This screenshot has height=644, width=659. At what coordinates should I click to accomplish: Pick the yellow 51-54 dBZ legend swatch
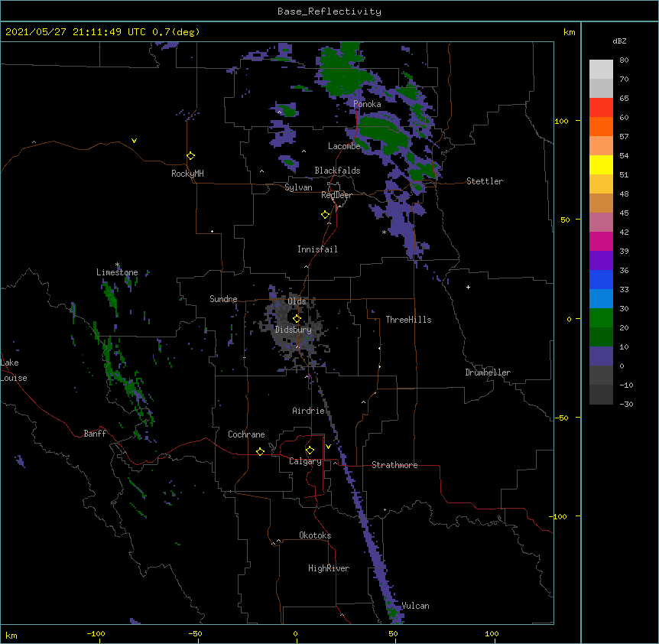point(601,164)
